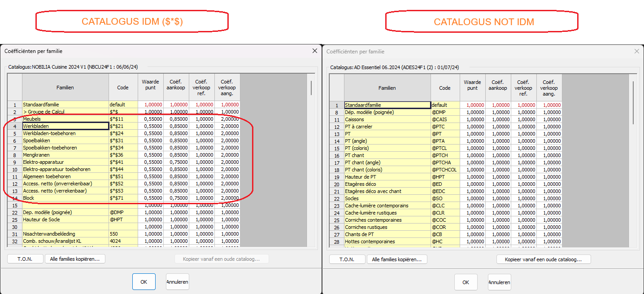Close the right Coëfficiënten per familie dialog

pyautogui.click(x=636, y=51)
